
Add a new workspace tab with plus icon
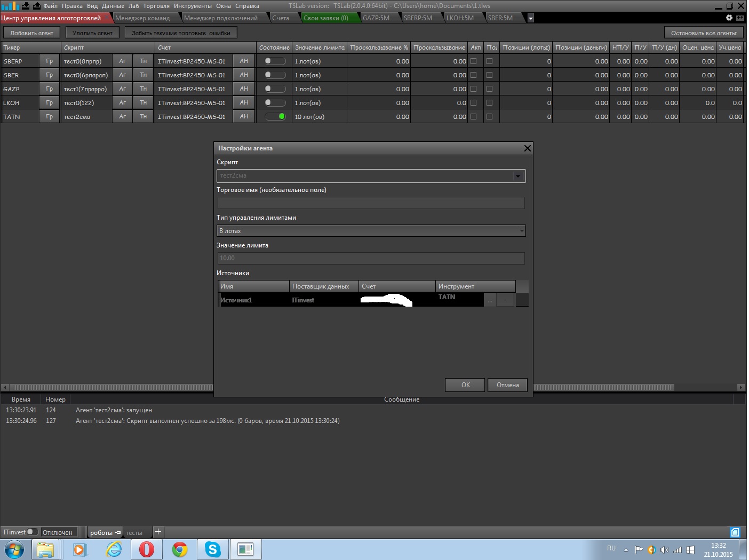point(158,532)
